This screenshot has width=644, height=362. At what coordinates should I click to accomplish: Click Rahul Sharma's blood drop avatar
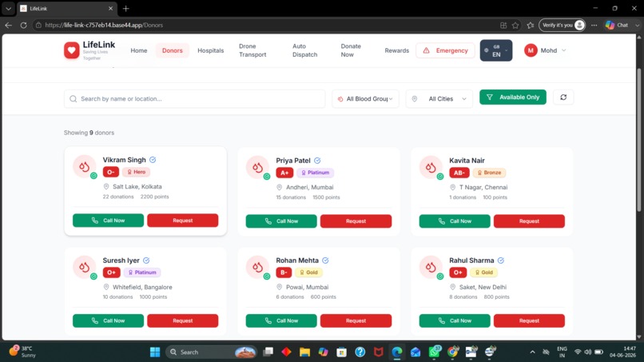click(431, 267)
